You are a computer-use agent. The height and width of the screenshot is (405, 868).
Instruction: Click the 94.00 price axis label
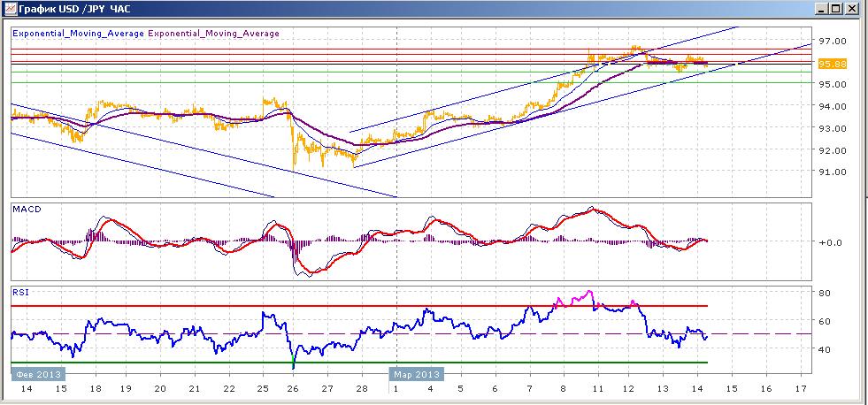(833, 106)
